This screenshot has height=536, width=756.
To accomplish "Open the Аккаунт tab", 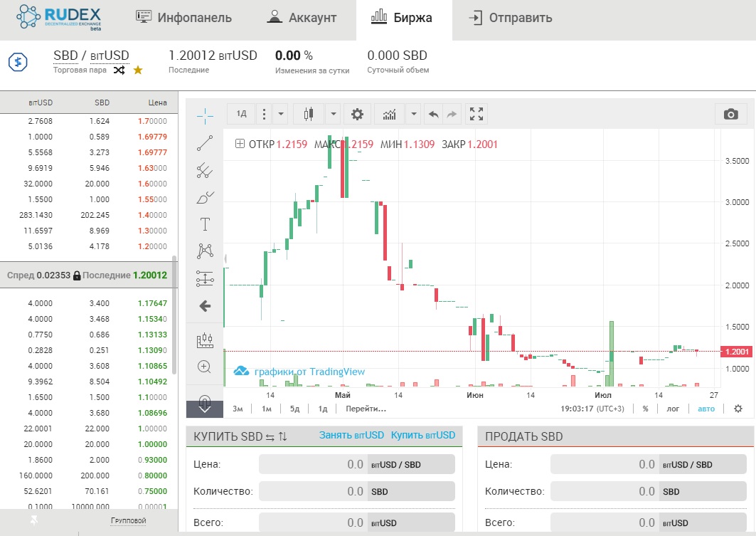I will [x=302, y=18].
